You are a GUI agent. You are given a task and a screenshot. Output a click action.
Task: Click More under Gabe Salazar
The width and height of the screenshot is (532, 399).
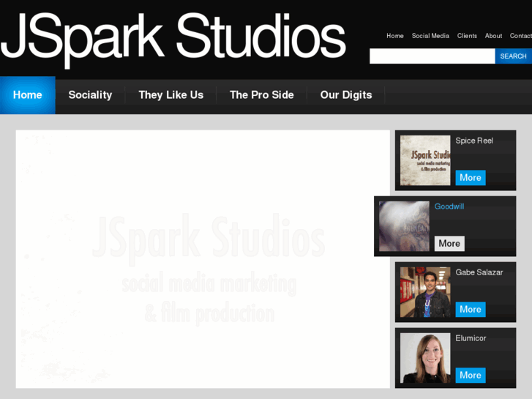[x=471, y=310]
